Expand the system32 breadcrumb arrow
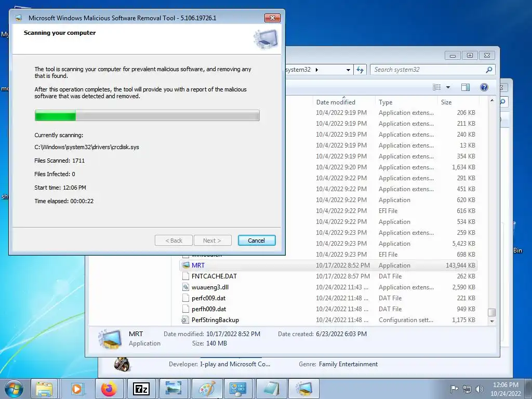Viewport: 532px width, 399px height. (317, 70)
